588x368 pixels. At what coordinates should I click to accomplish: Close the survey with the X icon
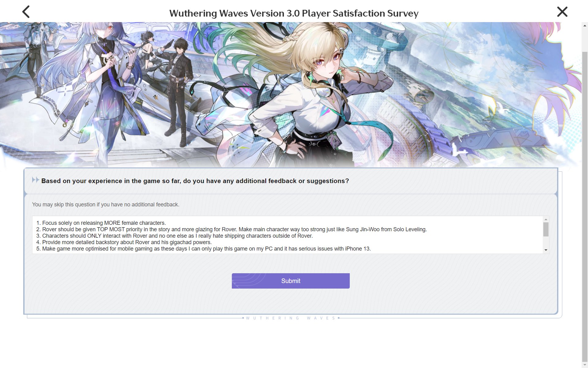[x=562, y=12]
